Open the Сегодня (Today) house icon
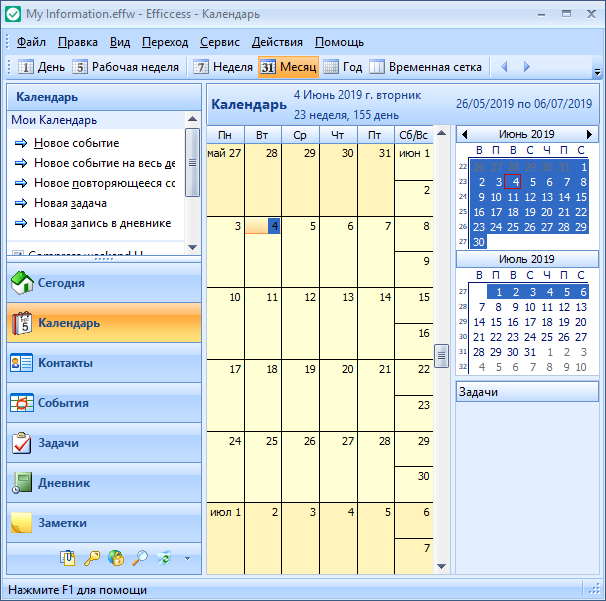Screen dimensions: 606x601 22,283
